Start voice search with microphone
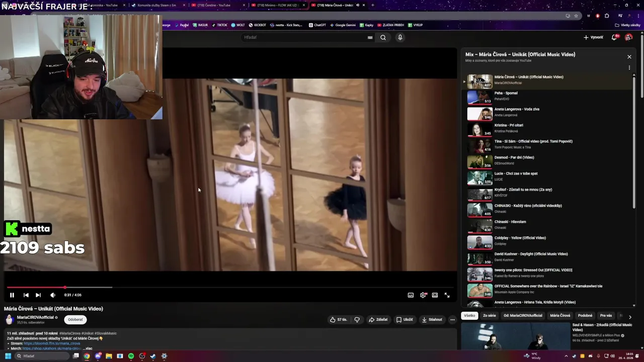Viewport: 644px width, 362px height. coord(400,37)
